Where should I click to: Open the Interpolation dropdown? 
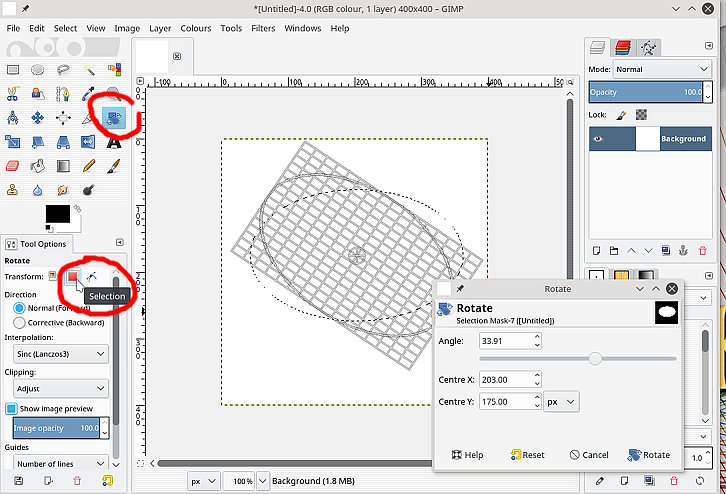(59, 353)
